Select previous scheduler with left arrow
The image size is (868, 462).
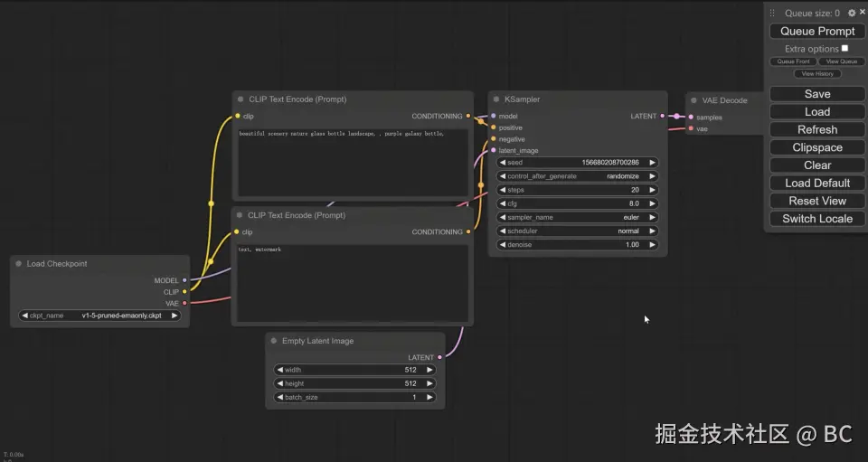tap(502, 231)
